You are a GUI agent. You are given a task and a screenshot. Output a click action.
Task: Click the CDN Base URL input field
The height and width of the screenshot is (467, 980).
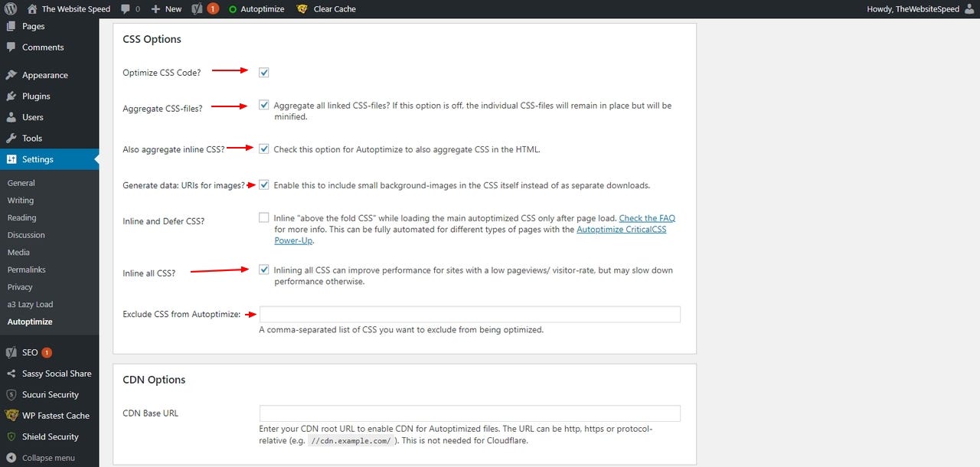click(469, 413)
